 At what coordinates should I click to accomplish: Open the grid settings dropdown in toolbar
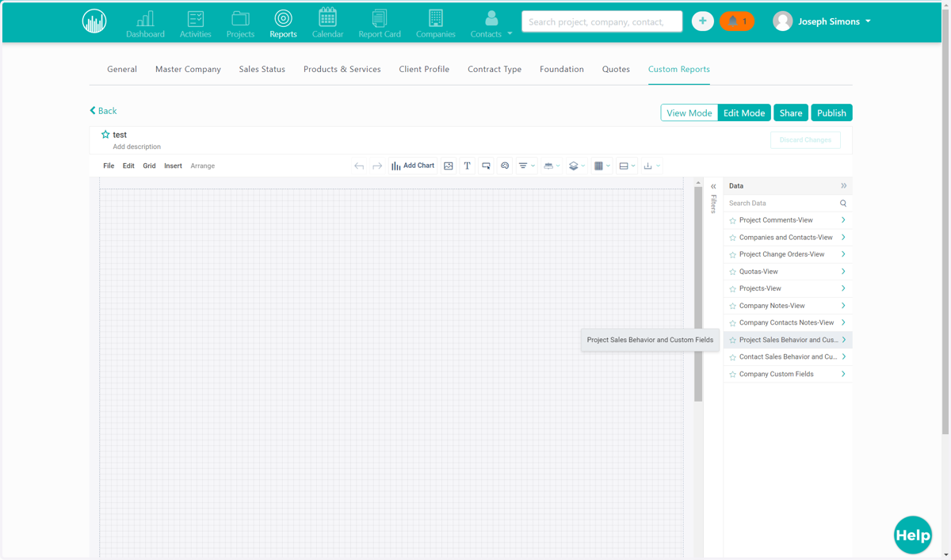pos(602,166)
